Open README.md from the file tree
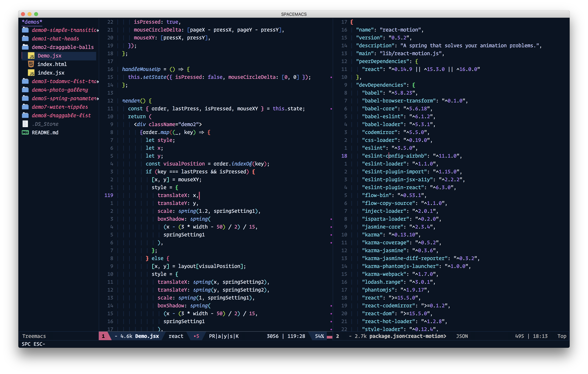 coord(45,133)
